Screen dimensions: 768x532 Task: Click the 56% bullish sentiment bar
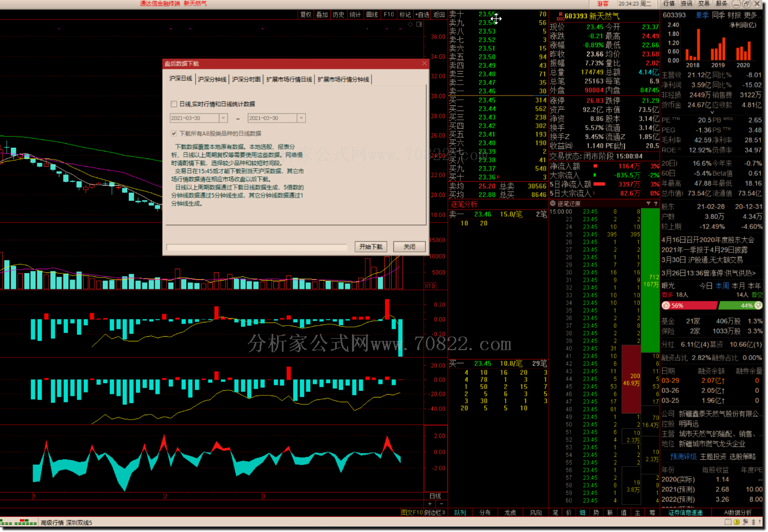point(690,306)
